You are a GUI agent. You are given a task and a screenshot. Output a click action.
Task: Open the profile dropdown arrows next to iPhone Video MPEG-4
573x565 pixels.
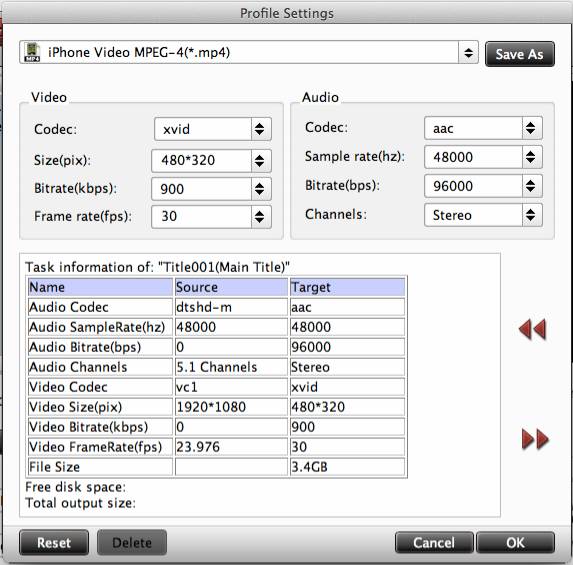(x=468, y=53)
